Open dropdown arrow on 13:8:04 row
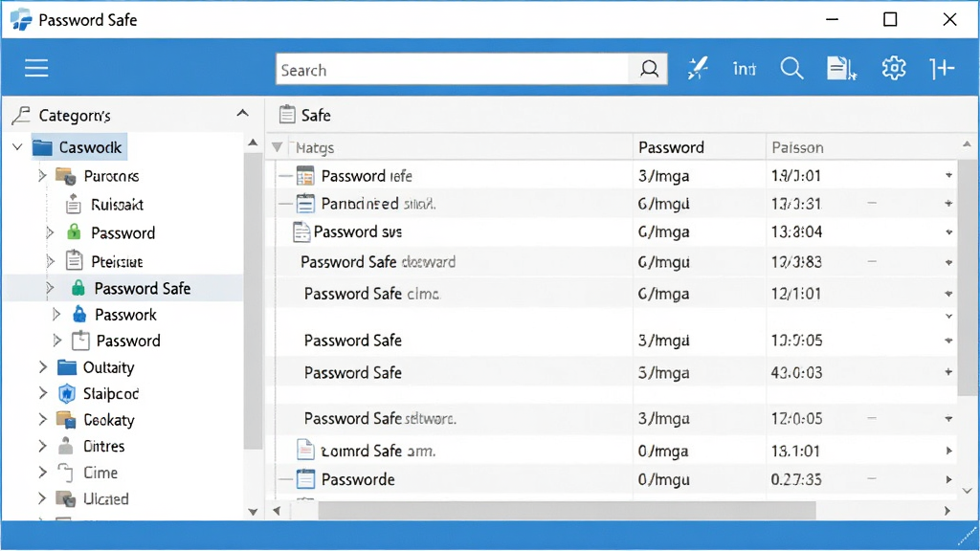This screenshot has width=980, height=551. click(x=948, y=232)
